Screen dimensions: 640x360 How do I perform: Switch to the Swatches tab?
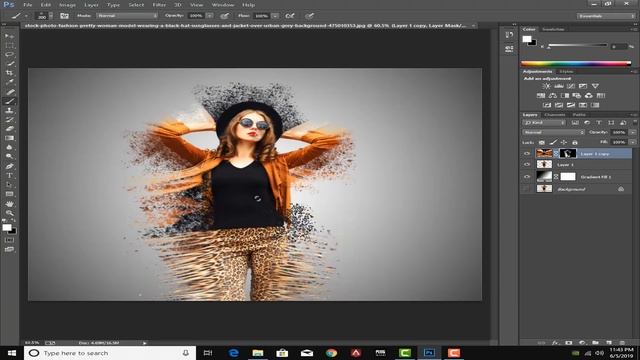tap(553, 29)
